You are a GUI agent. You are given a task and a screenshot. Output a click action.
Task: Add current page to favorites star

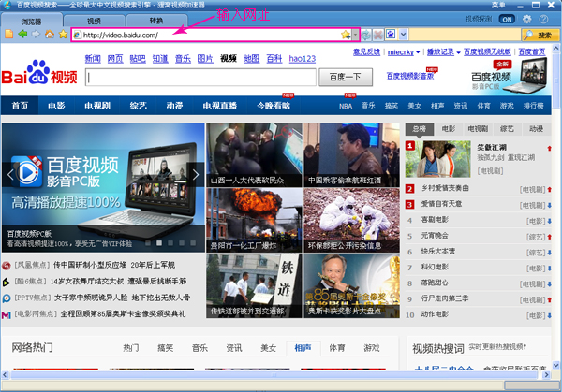tap(346, 35)
